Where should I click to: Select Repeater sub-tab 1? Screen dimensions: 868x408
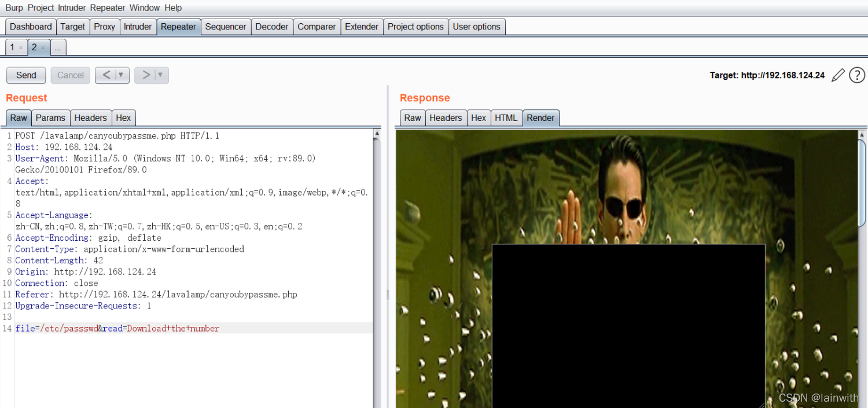(x=12, y=47)
